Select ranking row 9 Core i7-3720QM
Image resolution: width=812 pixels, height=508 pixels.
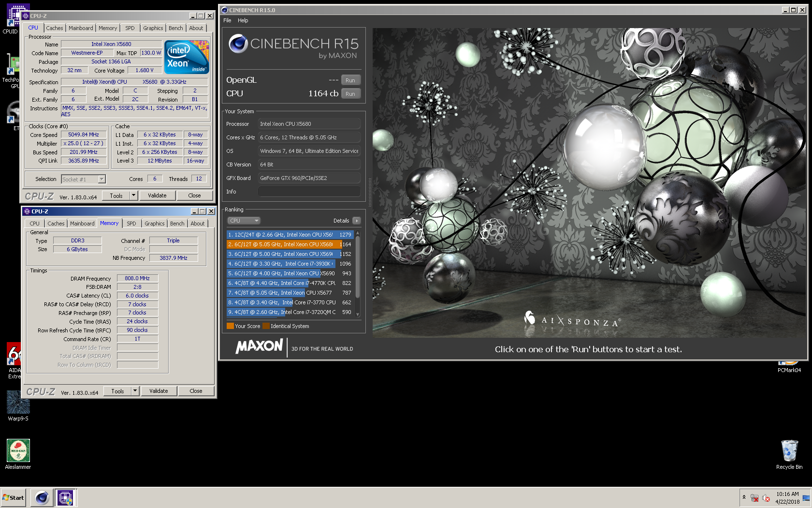pos(290,312)
